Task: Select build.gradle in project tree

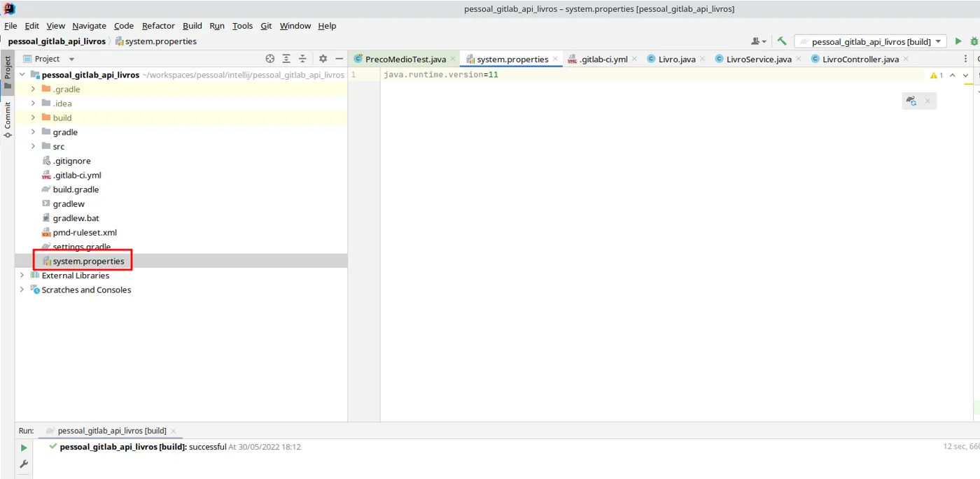Action: (71, 190)
